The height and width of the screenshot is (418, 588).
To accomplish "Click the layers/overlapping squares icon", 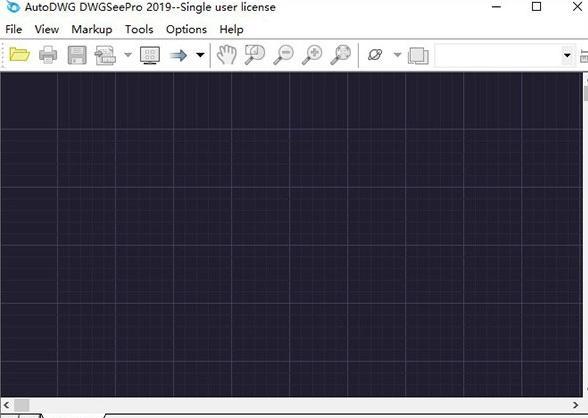I will tap(418, 55).
